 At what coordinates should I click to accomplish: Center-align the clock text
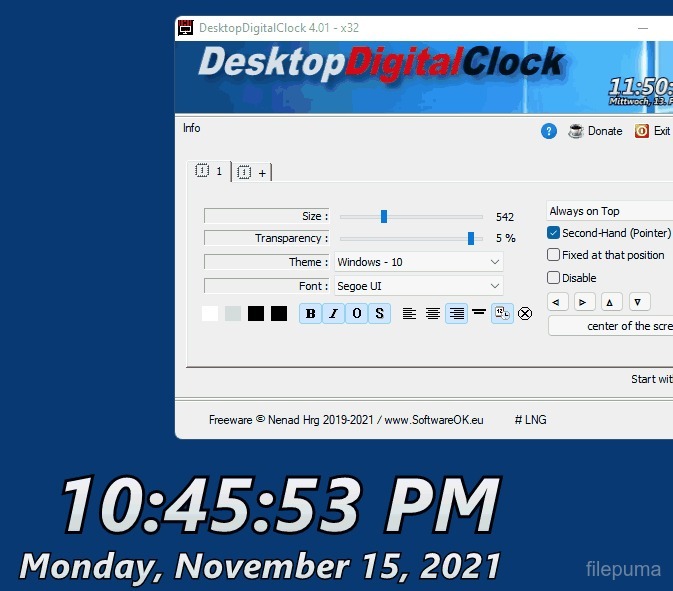433,314
